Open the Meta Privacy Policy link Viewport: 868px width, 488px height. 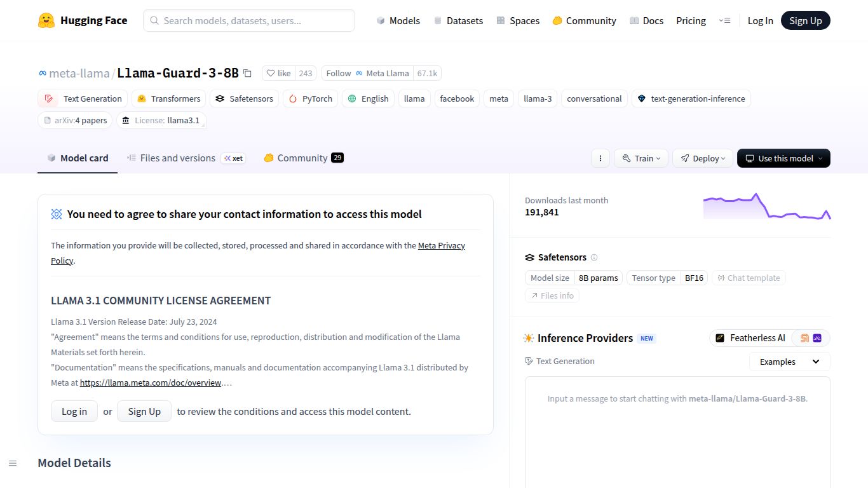click(441, 245)
